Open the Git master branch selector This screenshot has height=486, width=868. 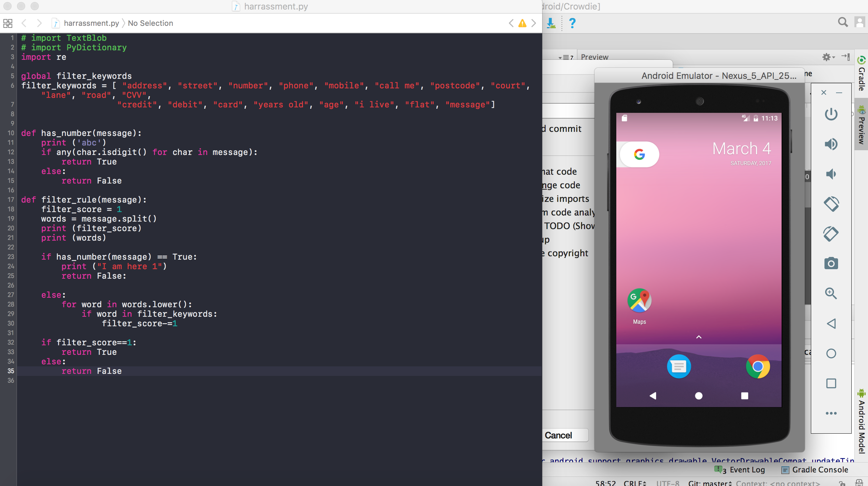click(x=710, y=483)
